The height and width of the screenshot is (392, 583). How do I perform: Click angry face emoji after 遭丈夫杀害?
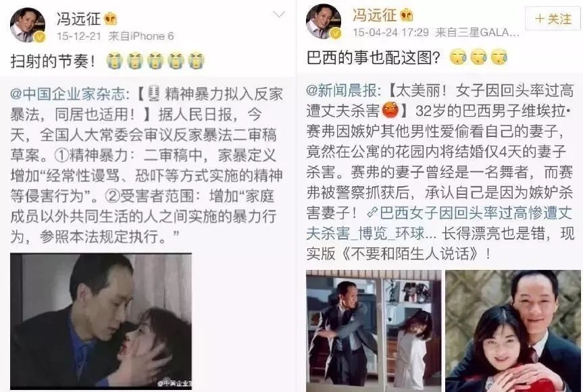[x=390, y=110]
